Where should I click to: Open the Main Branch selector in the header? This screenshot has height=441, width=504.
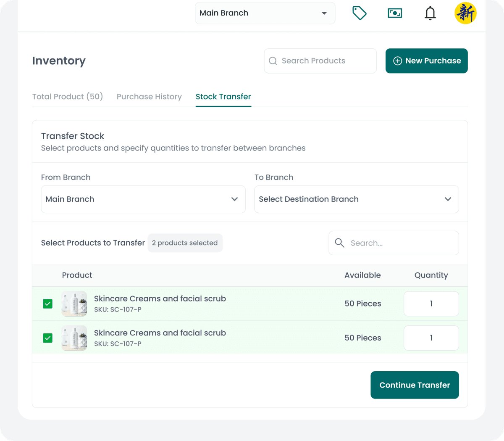click(265, 13)
